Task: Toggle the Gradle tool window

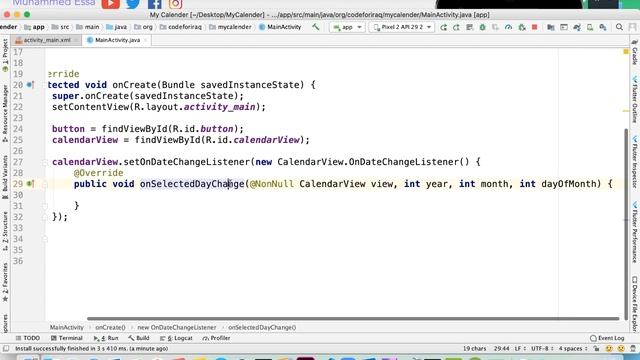Action: point(635,53)
